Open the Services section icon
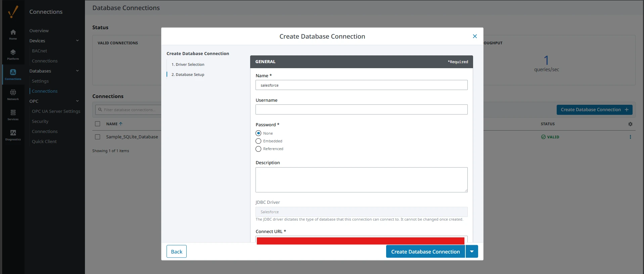Image resolution: width=644 pixels, height=274 pixels. tap(13, 115)
